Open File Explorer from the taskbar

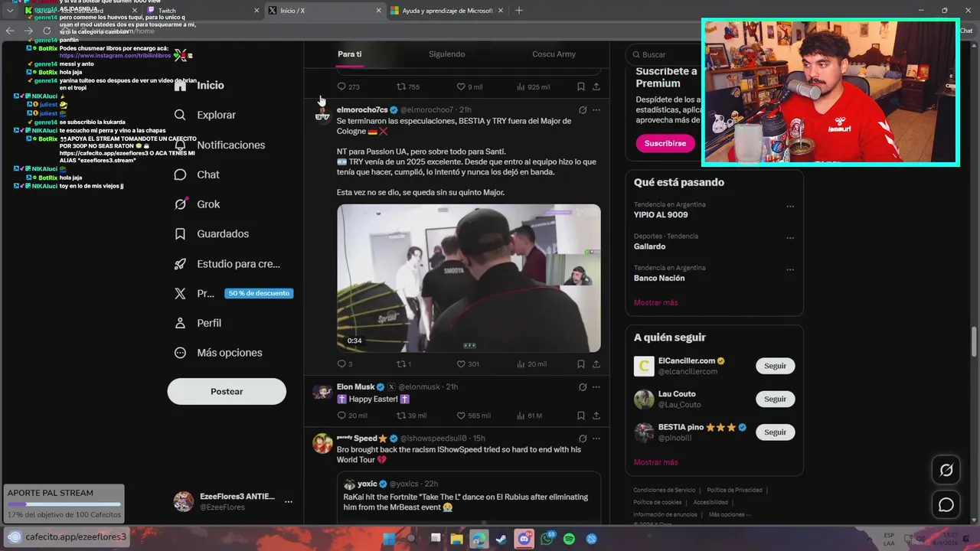[x=456, y=540]
